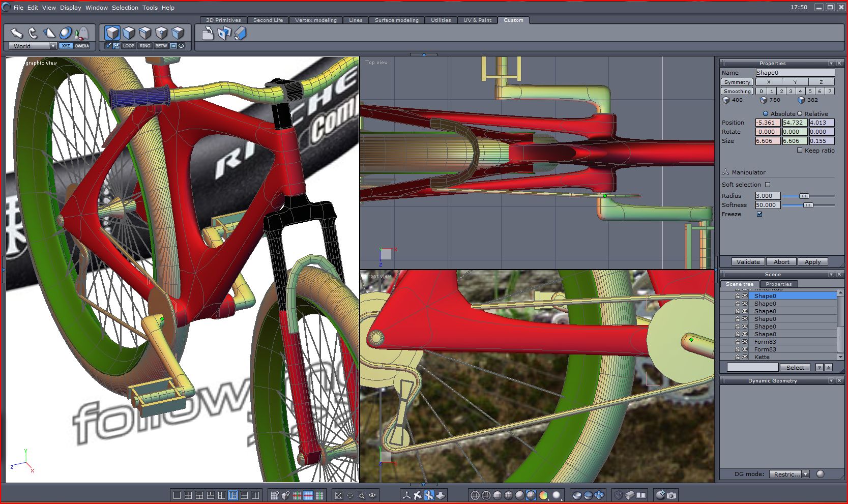Switch to Select Faces cube mode
Image resolution: width=848 pixels, height=504 pixels.
coord(129,33)
